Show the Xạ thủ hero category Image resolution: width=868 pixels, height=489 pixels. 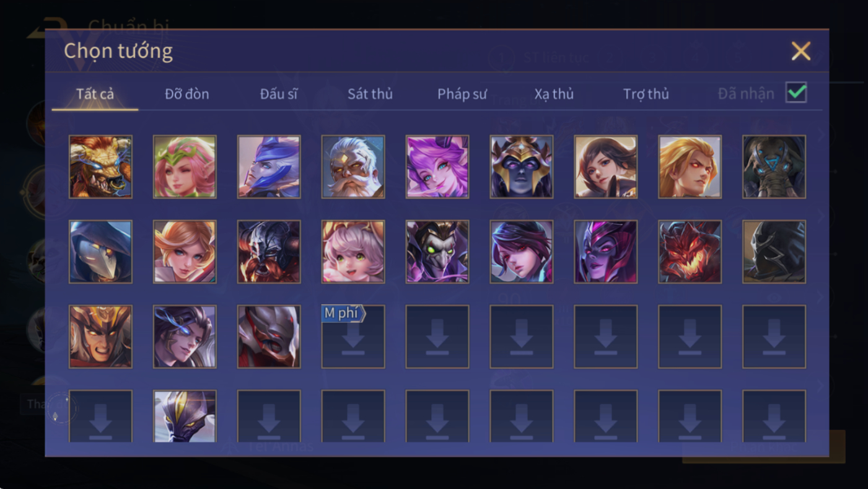pyautogui.click(x=554, y=94)
